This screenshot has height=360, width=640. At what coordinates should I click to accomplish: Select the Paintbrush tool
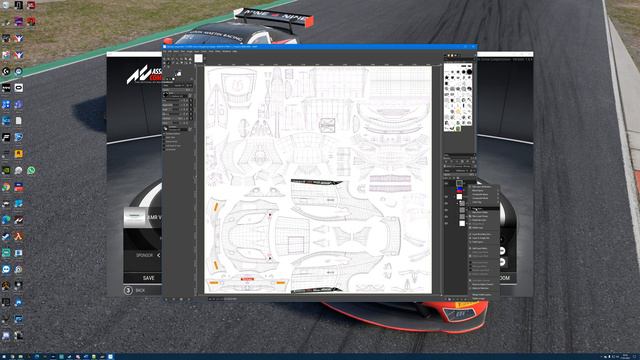click(168, 63)
